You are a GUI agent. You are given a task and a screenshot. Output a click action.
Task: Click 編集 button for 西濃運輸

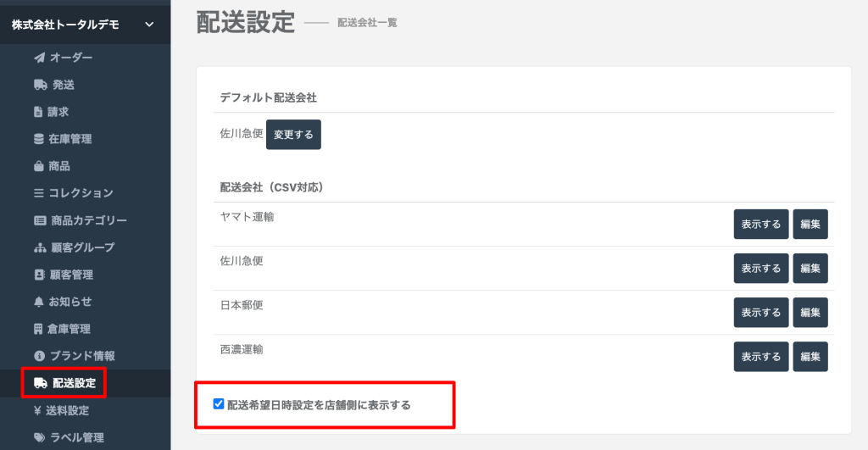coord(810,357)
